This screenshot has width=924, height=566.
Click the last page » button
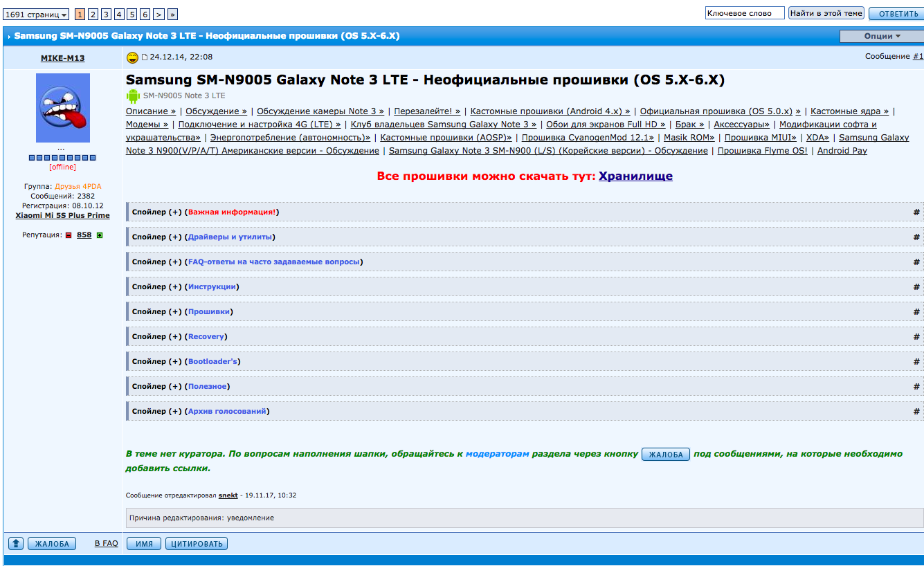pyautogui.click(x=173, y=14)
